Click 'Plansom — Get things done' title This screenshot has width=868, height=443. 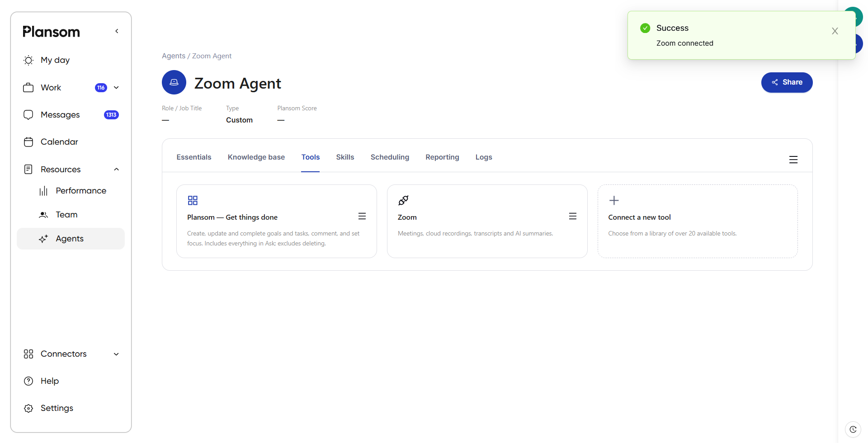(x=232, y=217)
